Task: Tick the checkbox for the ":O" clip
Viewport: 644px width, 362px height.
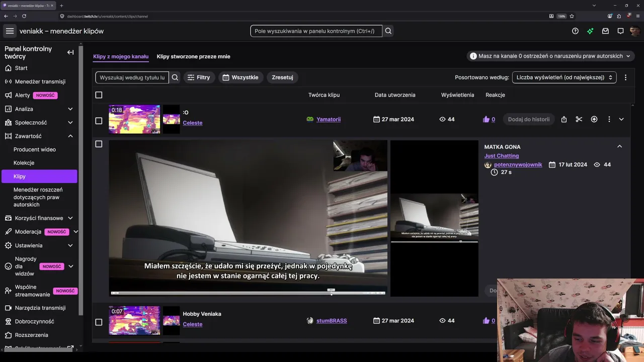Action: tap(99, 121)
